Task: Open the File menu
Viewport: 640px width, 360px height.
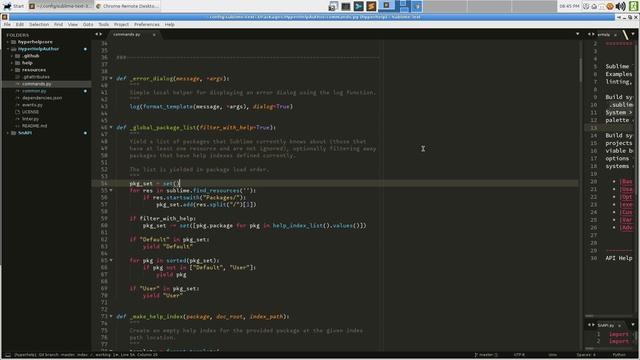Action: pyautogui.click(x=7, y=24)
